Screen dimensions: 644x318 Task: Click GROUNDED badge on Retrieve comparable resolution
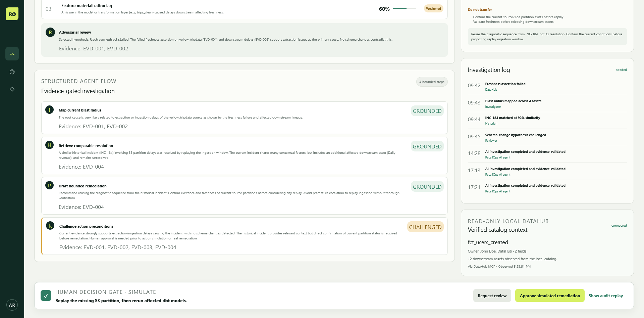click(x=427, y=146)
